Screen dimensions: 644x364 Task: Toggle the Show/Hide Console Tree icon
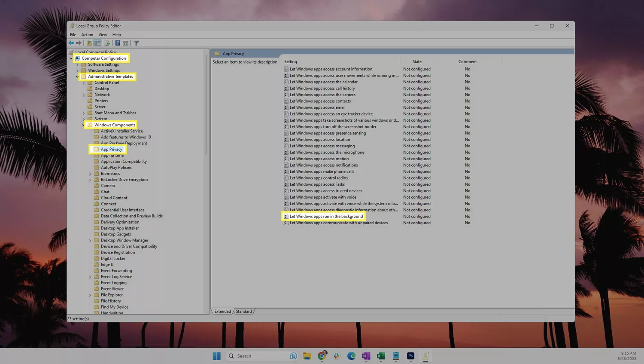point(97,43)
